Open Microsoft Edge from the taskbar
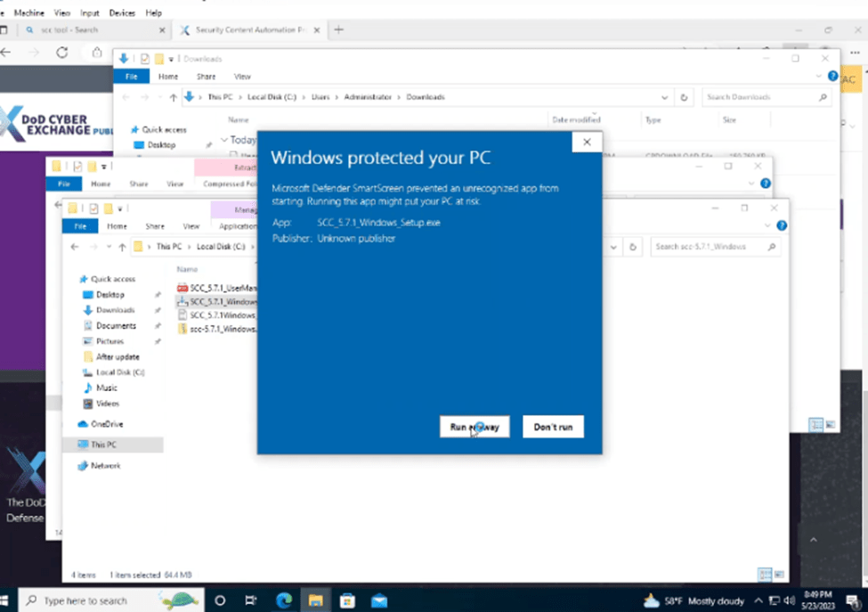868x612 pixels. pyautogui.click(x=283, y=600)
